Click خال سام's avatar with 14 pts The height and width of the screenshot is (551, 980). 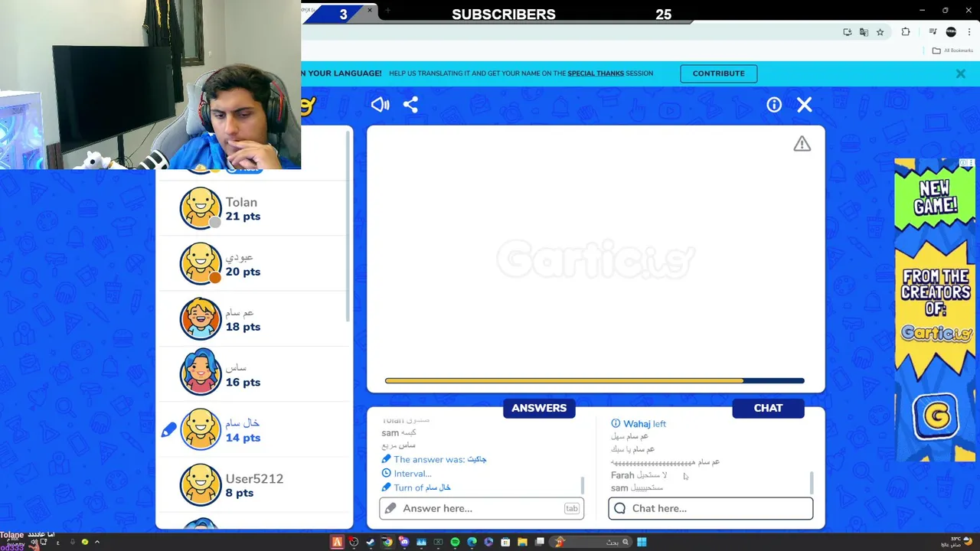(x=201, y=429)
